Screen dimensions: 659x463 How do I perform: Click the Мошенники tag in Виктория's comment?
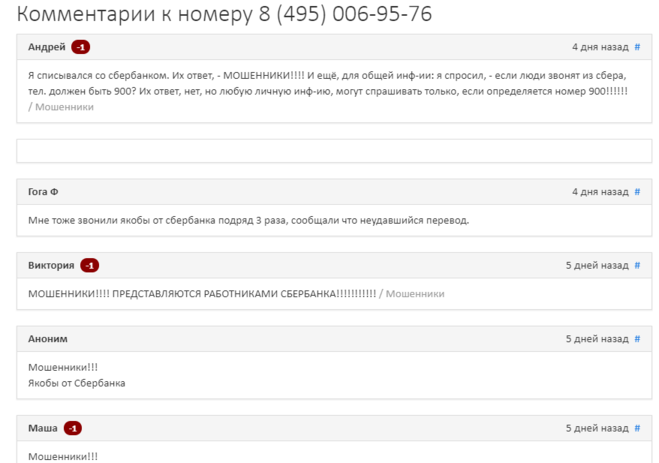coord(415,294)
